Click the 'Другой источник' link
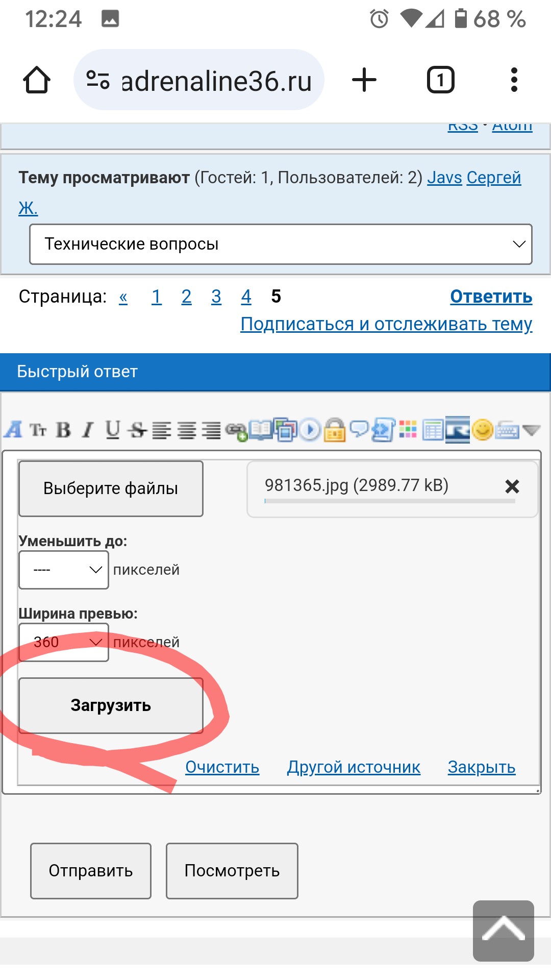 (x=354, y=767)
